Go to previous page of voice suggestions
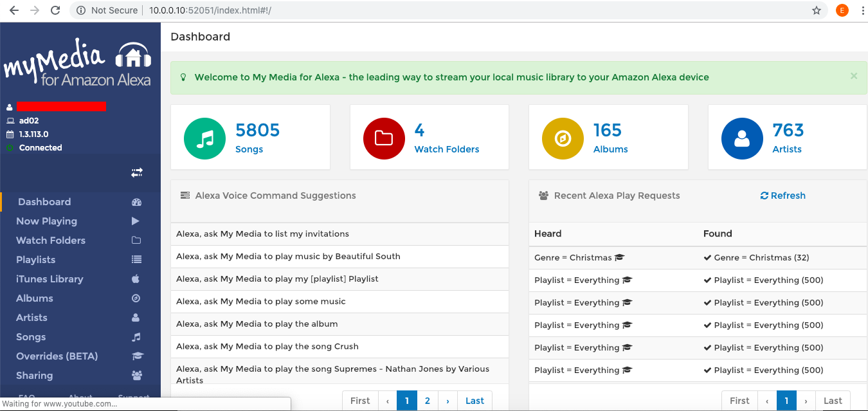Screen dimensions: 868x411 388,401
